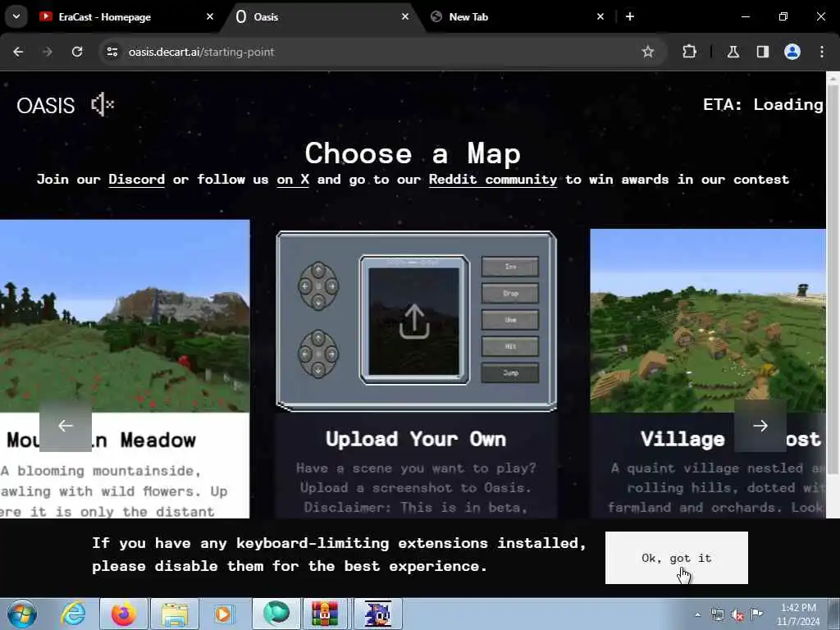
Task: Toggle the Oasis sound mute icon
Action: [103, 104]
